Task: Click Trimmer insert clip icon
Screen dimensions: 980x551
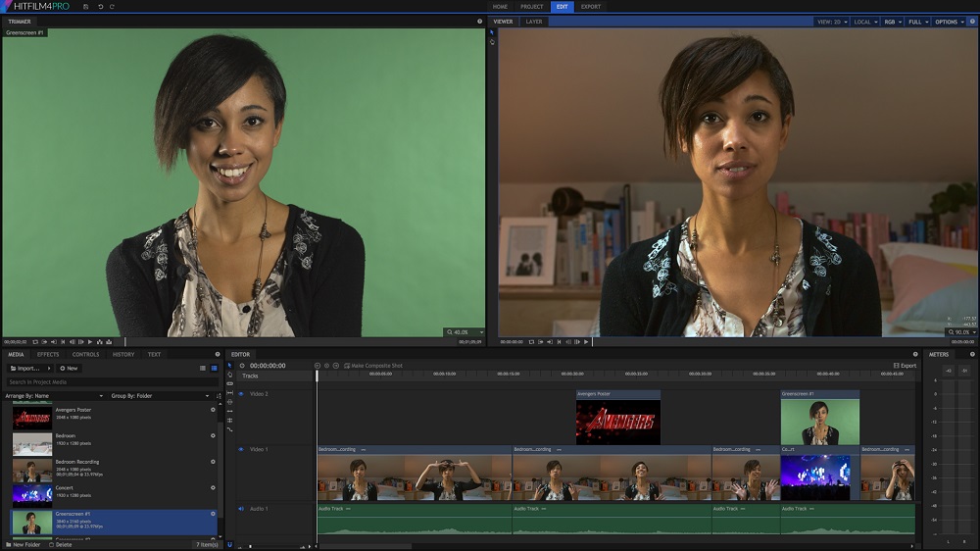Action: pos(99,342)
